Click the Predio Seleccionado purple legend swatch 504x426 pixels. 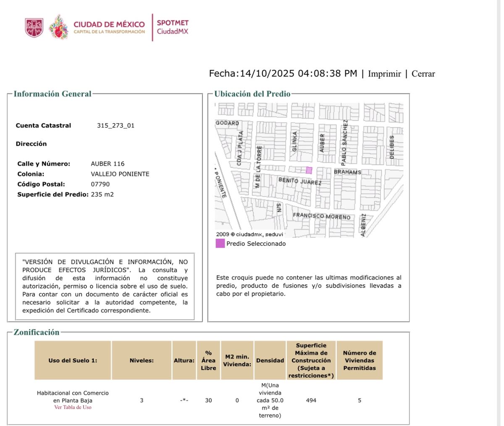[220, 244]
